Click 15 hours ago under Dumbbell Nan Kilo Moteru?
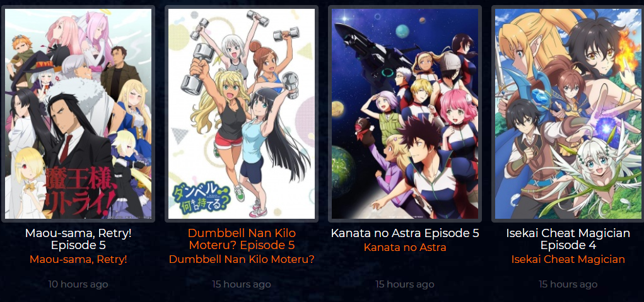644x302 pixels. pyautogui.click(x=242, y=284)
